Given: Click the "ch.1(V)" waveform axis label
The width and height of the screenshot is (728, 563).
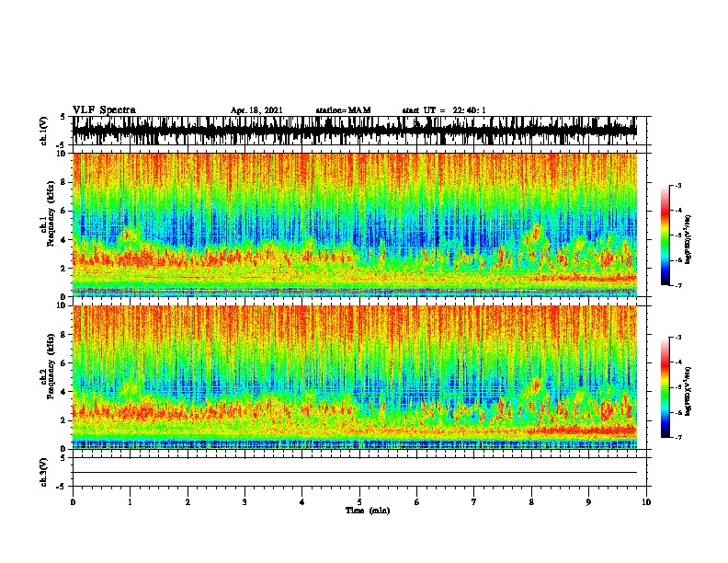Looking at the screenshot, I should click(43, 131).
